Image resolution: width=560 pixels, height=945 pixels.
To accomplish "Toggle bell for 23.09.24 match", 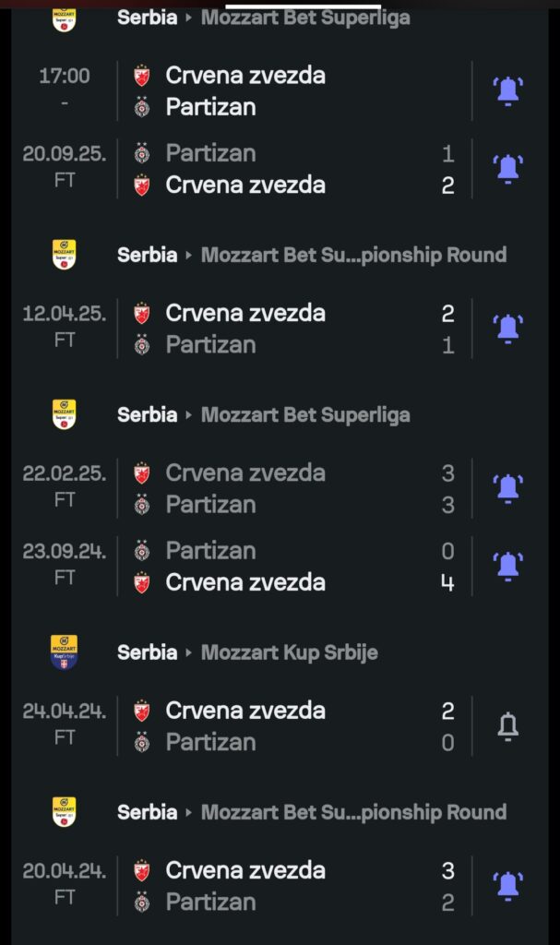I will (x=508, y=566).
